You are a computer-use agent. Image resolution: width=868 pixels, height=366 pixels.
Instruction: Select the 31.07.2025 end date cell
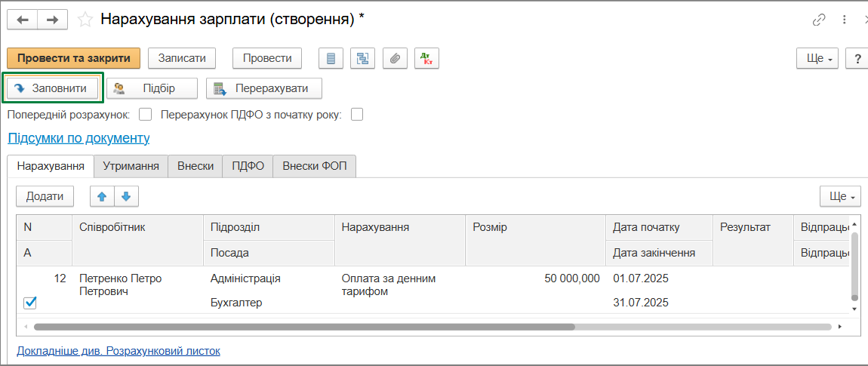(x=659, y=303)
